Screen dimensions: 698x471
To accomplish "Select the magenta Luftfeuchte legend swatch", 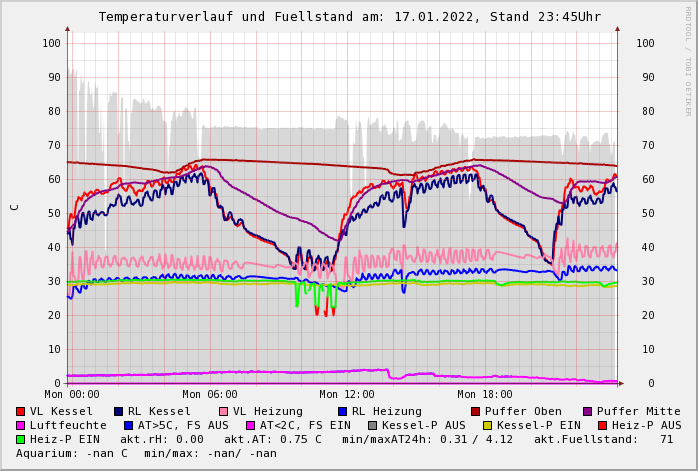I will 21,425.
